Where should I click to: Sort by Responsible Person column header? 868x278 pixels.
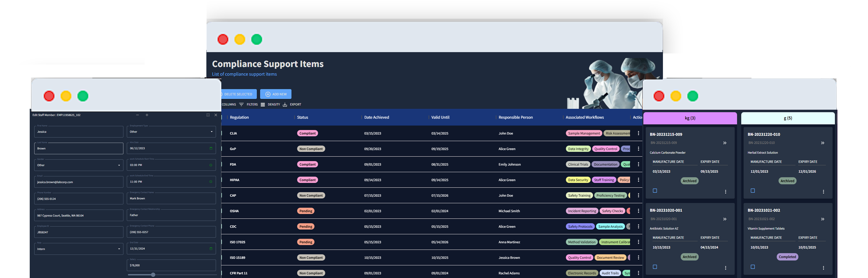click(516, 117)
